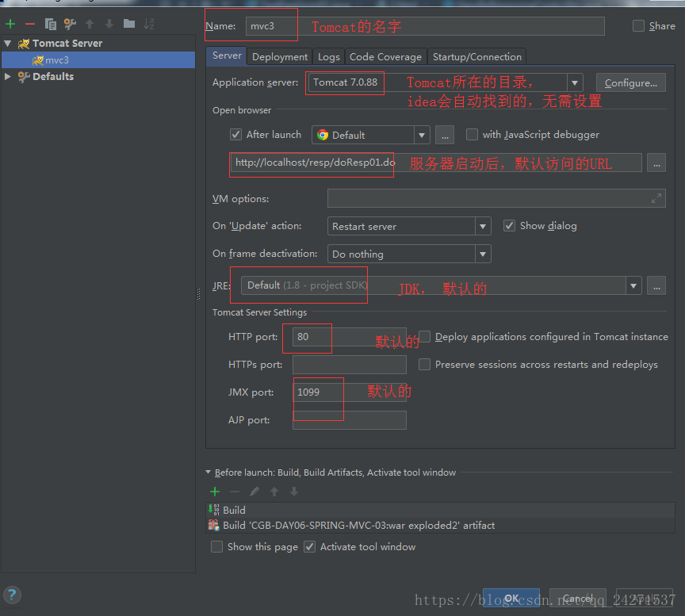The width and height of the screenshot is (685, 616).
Task: Collapse Tomcat Server tree node
Action: click(8, 44)
